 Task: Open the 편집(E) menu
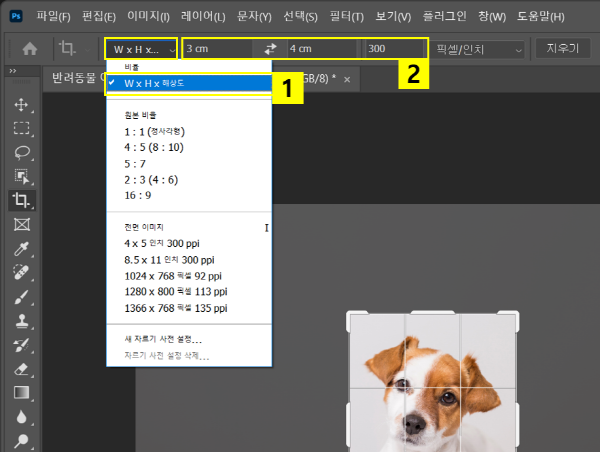click(x=99, y=16)
